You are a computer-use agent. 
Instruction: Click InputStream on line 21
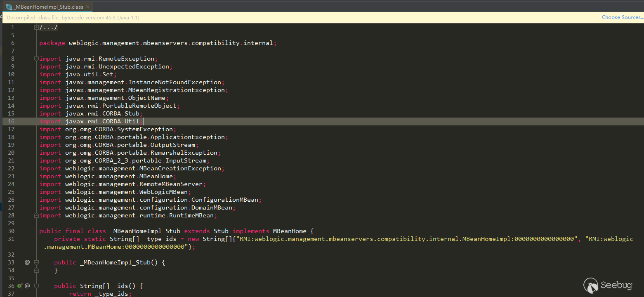(186, 160)
